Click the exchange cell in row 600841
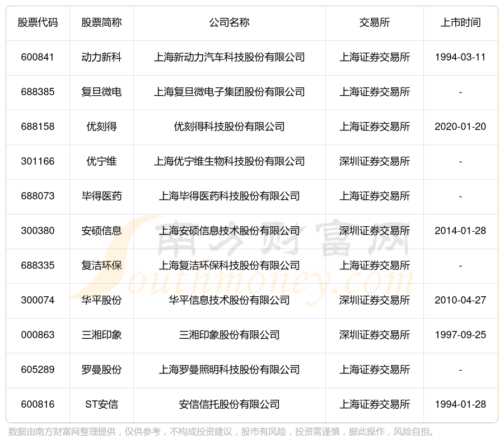Screen dimensions: 504x448 [375, 57]
